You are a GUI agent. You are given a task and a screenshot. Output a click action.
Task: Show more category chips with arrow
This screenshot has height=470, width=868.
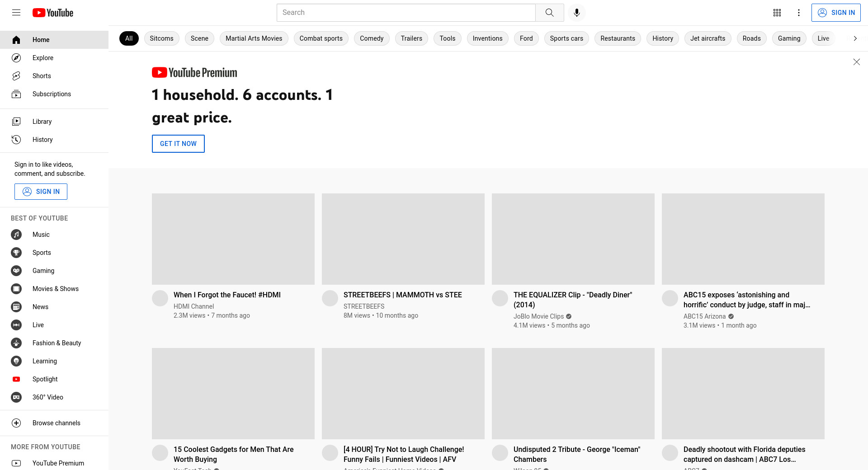pyautogui.click(x=855, y=38)
